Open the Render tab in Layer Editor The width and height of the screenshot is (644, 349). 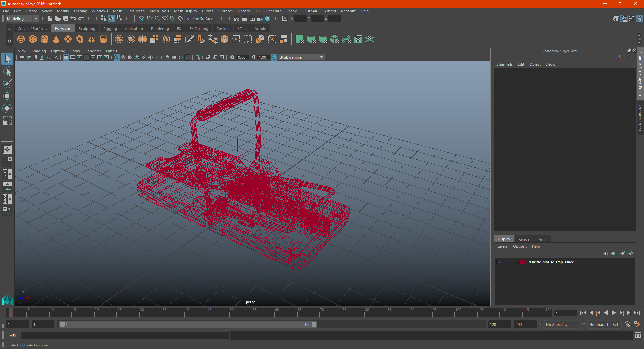(524, 239)
